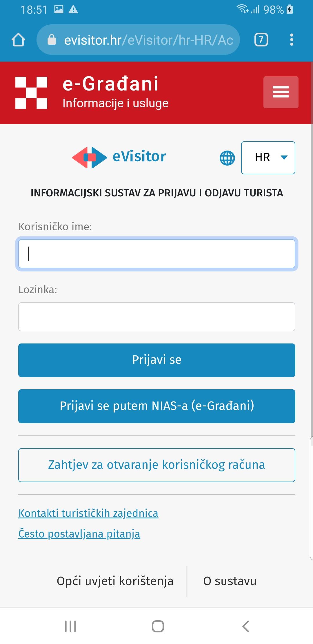This screenshot has width=313, height=644.
Task: Focus the Korisničko ime input field
Action: click(157, 254)
